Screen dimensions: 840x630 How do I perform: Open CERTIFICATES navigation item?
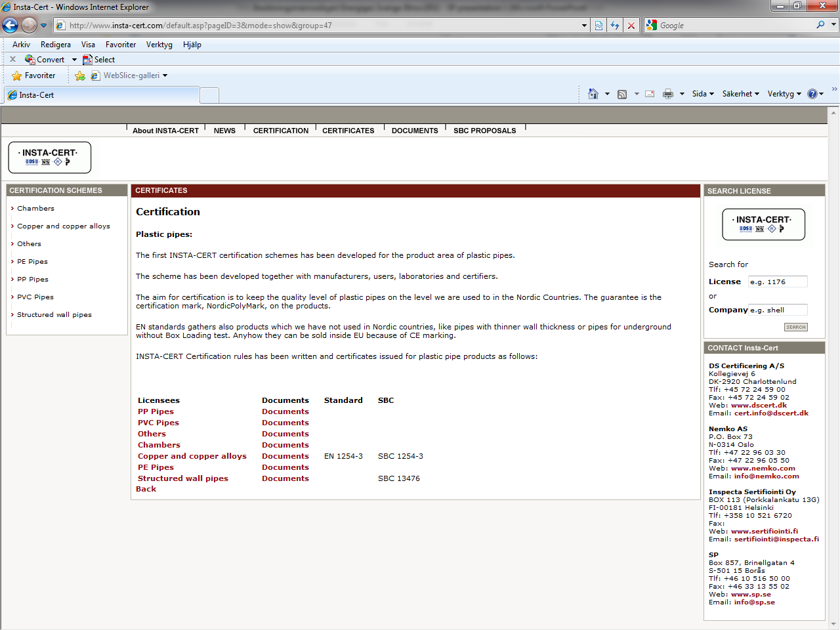pyautogui.click(x=348, y=131)
